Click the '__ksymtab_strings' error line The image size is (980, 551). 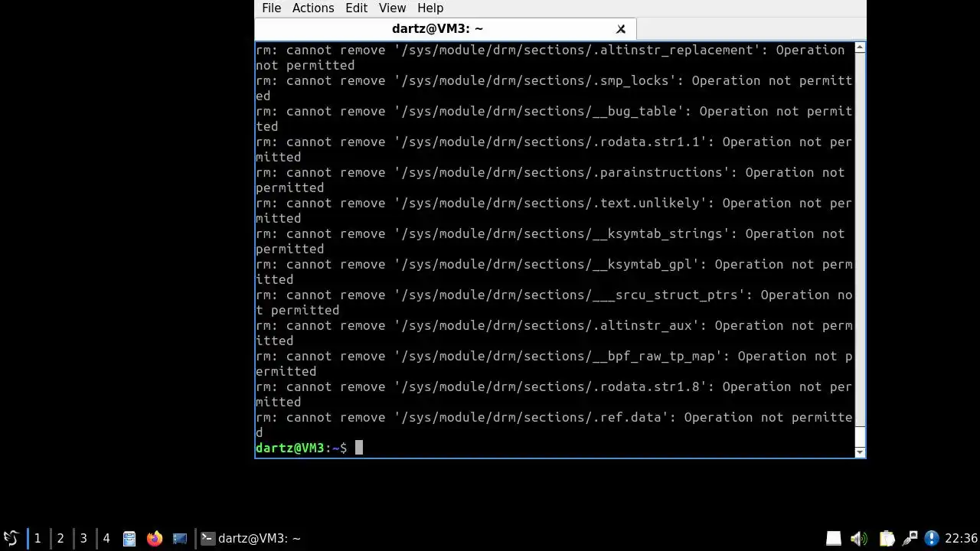(x=554, y=241)
